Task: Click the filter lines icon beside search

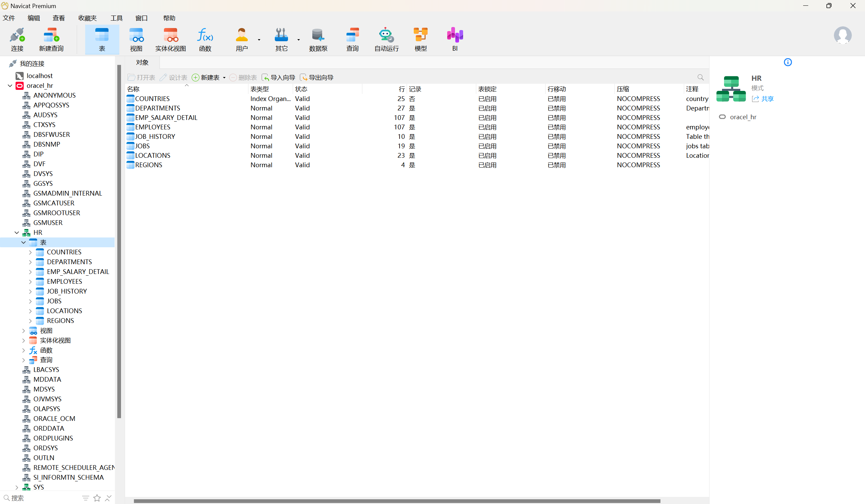Action: 86,498
